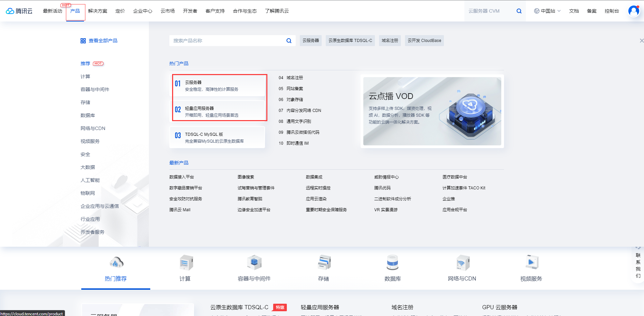This screenshot has width=644, height=316.
Task: Click the 查看全部产品 grid icon
Action: click(x=83, y=41)
